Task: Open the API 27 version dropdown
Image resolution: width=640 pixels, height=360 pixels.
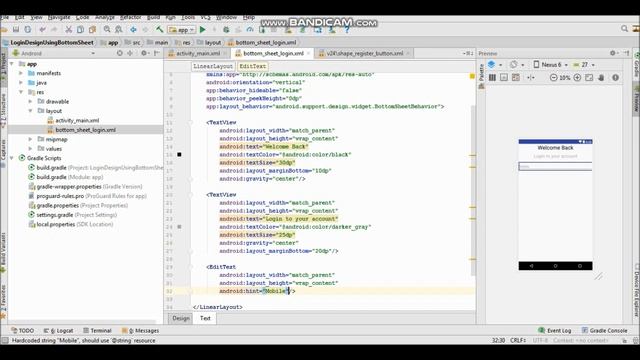Action: (584, 64)
